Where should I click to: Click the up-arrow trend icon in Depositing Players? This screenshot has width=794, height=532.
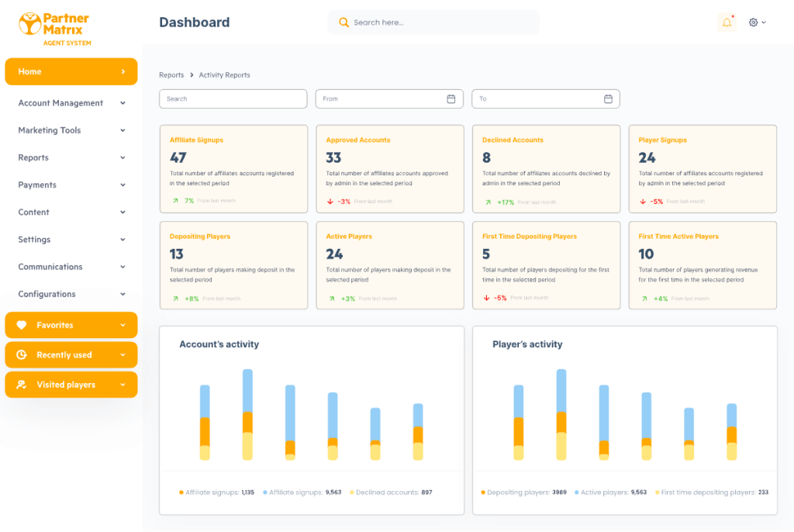[x=175, y=299]
